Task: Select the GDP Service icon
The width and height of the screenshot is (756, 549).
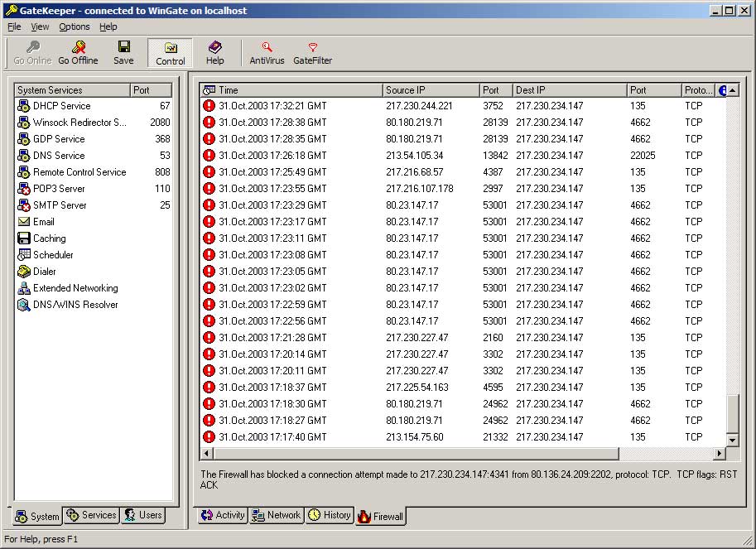Action: coord(24,139)
